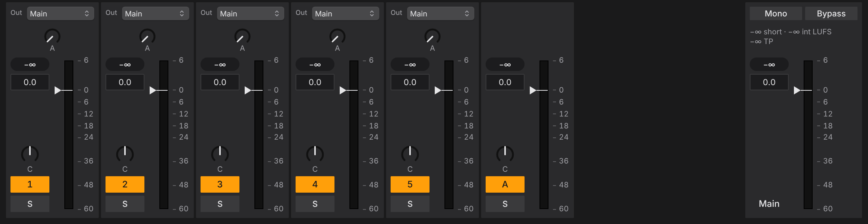Reset channel 5 peak readout -∞
Screen dimensions: 868x224
(410, 64)
